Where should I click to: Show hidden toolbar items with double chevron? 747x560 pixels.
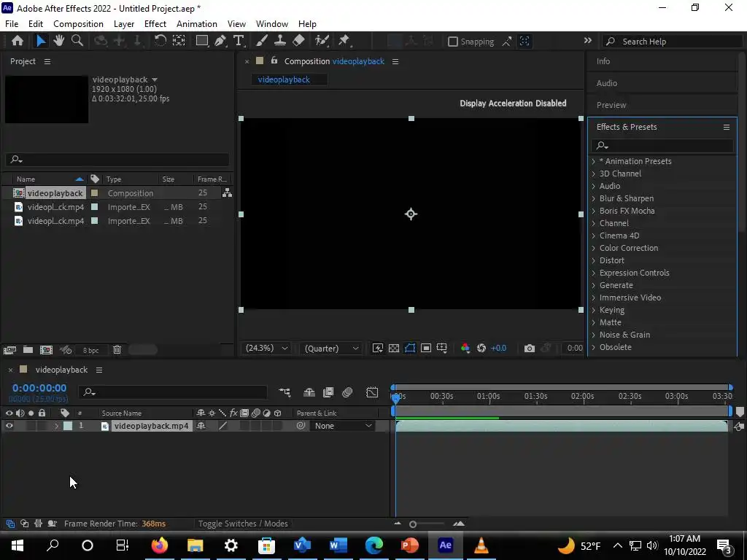pyautogui.click(x=588, y=41)
